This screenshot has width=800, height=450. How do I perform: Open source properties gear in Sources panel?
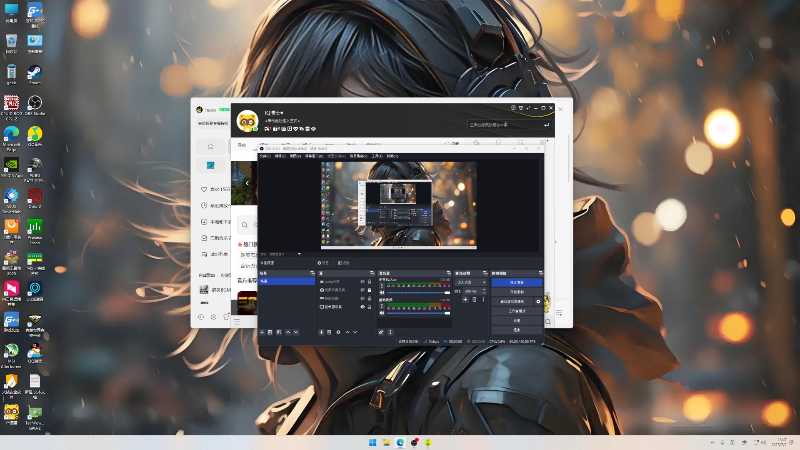click(338, 332)
